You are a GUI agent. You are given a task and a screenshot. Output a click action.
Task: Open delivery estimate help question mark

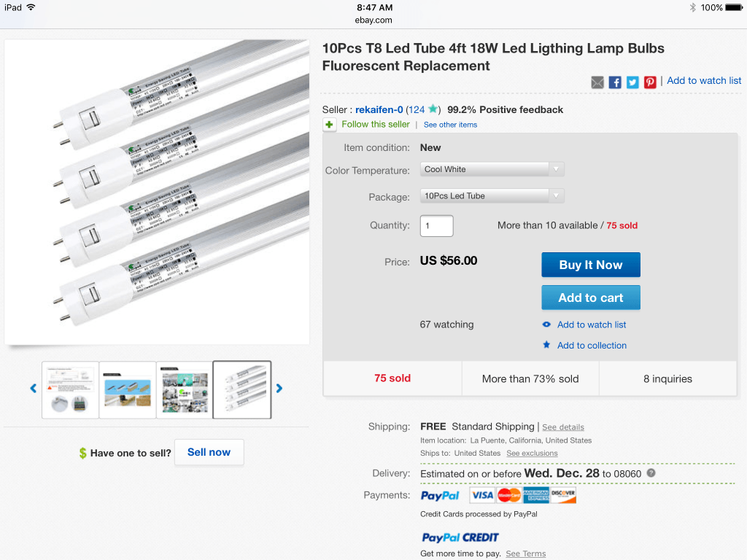(651, 472)
